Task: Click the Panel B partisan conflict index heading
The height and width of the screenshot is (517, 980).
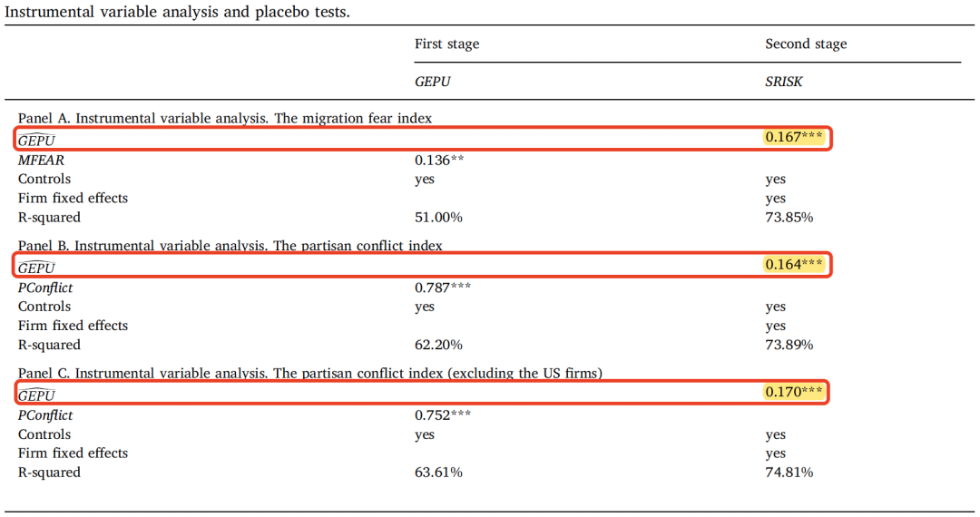Action: (x=230, y=246)
